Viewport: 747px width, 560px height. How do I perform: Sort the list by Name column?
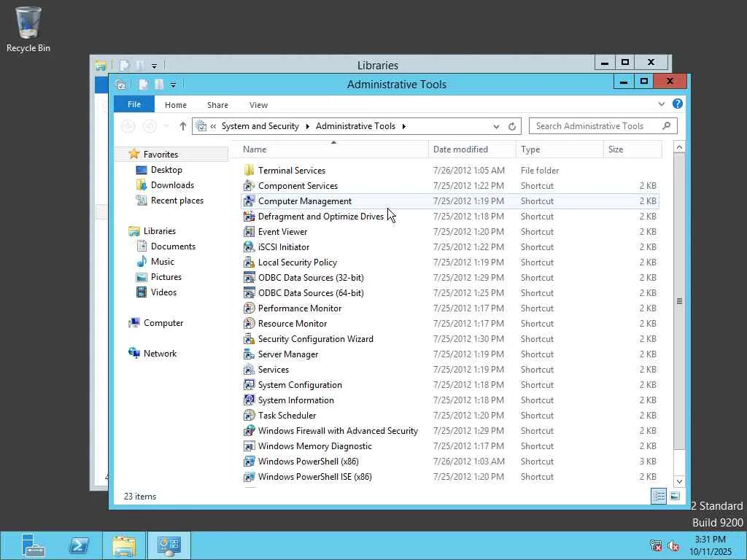click(330, 149)
